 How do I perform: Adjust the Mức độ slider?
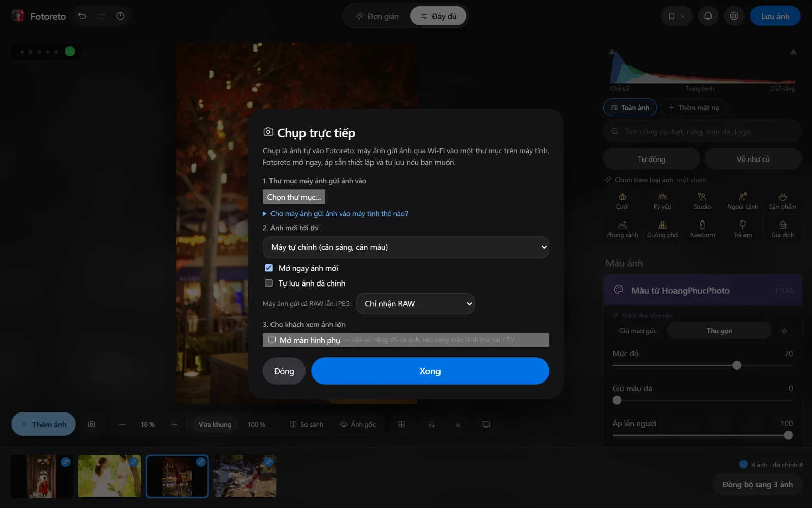tap(702, 365)
